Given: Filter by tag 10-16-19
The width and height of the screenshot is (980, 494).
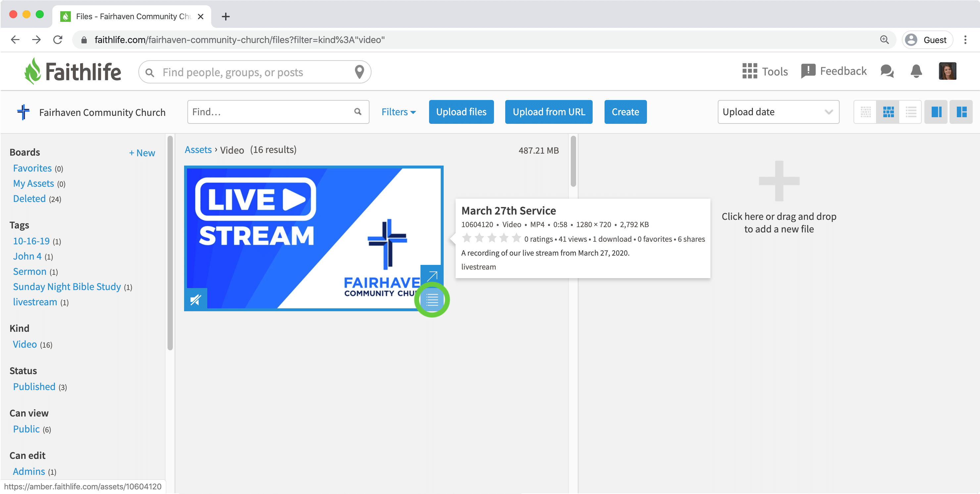Looking at the screenshot, I should (x=31, y=241).
